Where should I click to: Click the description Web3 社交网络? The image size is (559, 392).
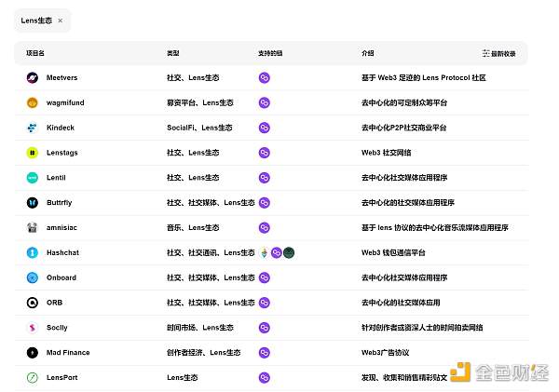click(386, 153)
